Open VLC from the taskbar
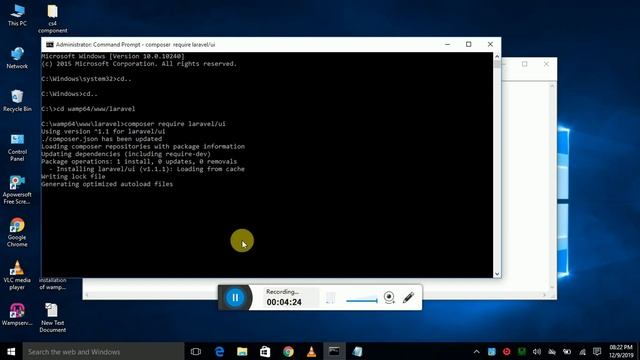 311,351
